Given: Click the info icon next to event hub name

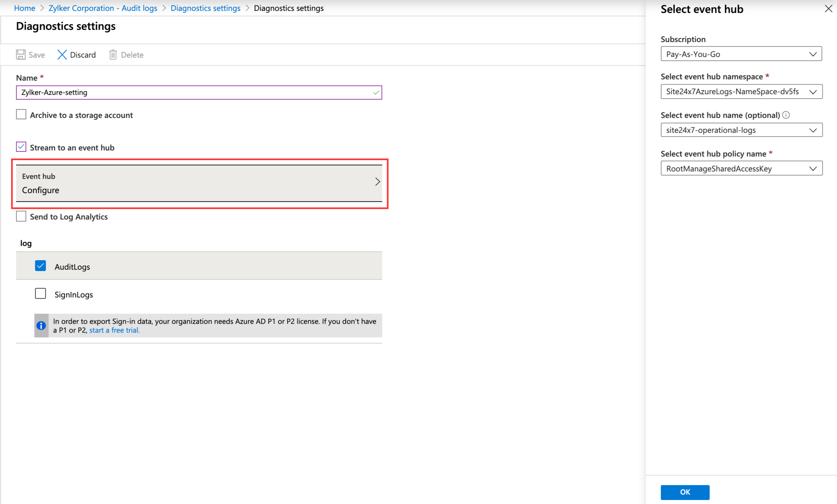Looking at the screenshot, I should tap(786, 115).
